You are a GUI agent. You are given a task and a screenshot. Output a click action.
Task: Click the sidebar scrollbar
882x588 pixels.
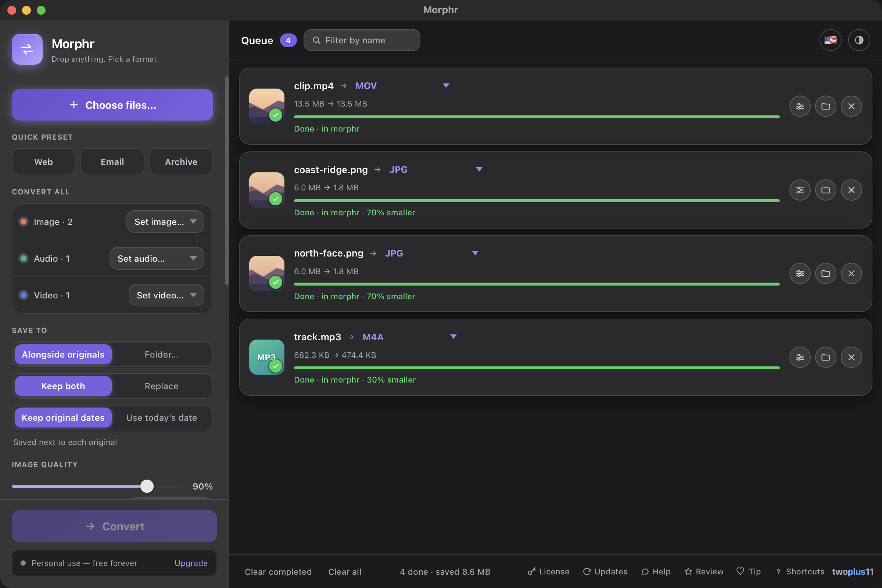point(226,181)
